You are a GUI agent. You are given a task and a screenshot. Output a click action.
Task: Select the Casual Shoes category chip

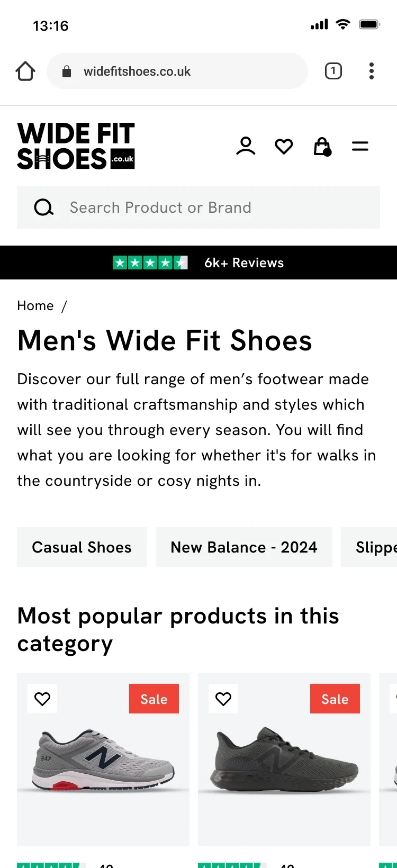coord(82,547)
